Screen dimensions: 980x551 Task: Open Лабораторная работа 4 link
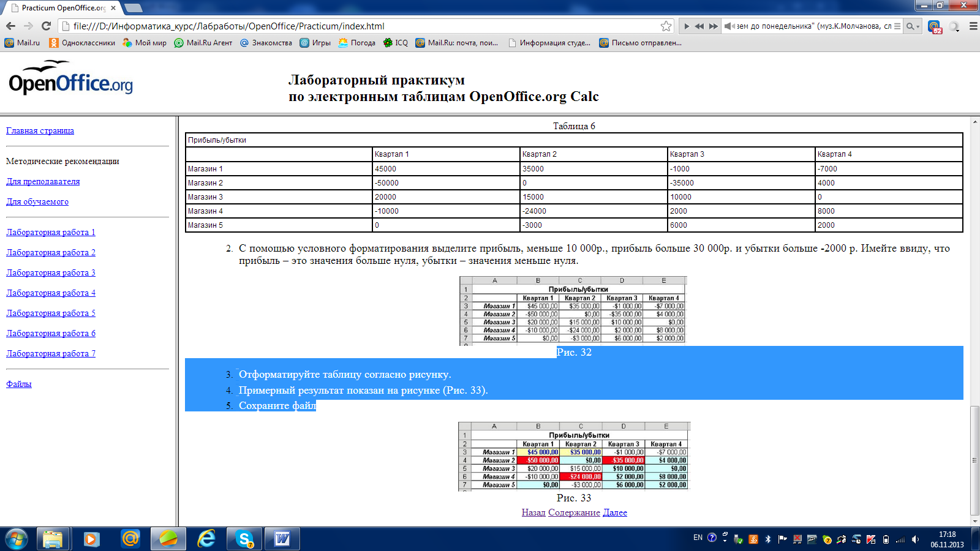51,293
